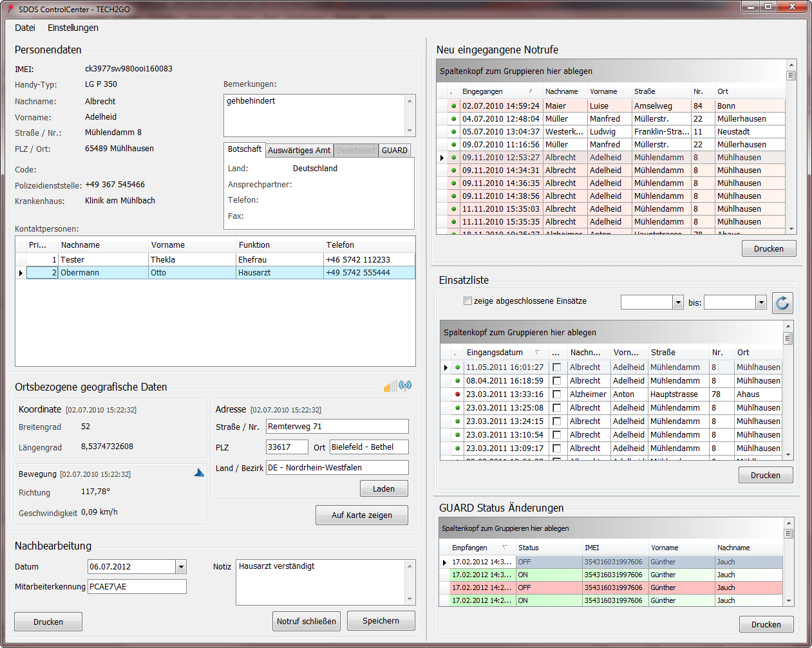Open the Datum dropdown in Nachbearbeitung
This screenshot has height=648, width=812.
(181, 567)
